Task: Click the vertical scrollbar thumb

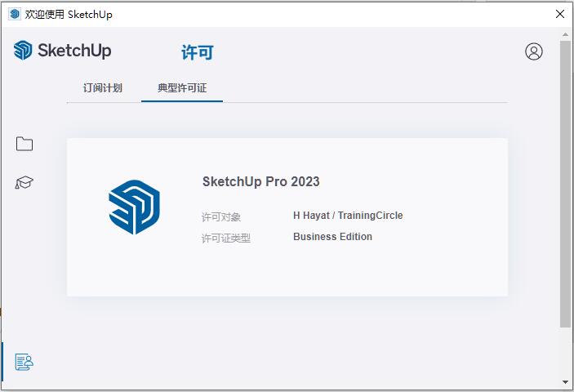Action: pos(565,184)
